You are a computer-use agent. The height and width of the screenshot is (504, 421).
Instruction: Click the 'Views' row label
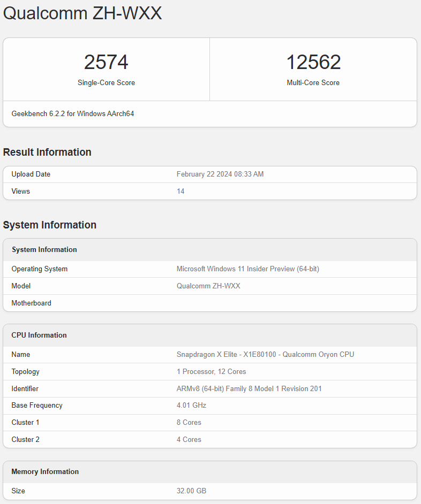pos(20,191)
